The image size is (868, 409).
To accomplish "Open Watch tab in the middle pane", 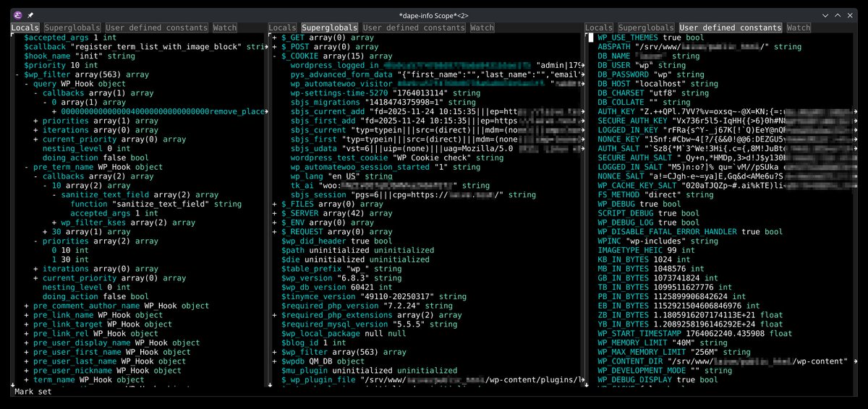I will pyautogui.click(x=482, y=28).
